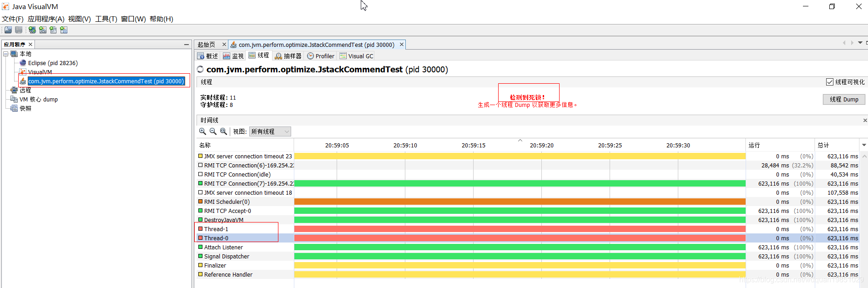
Task: Click the Load snapshot toolbar icon
Action: [8, 30]
